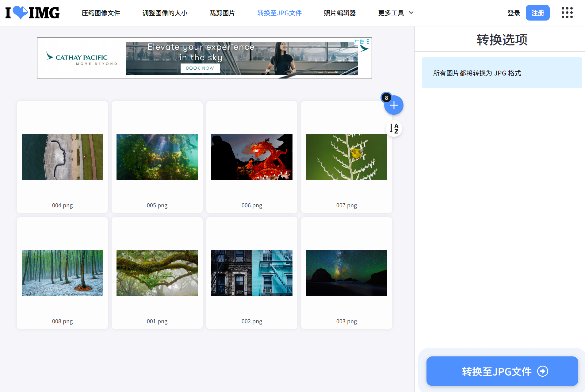Select the 003.png night sky thumbnail
Image resolution: width=585 pixels, height=392 pixels.
click(346, 273)
